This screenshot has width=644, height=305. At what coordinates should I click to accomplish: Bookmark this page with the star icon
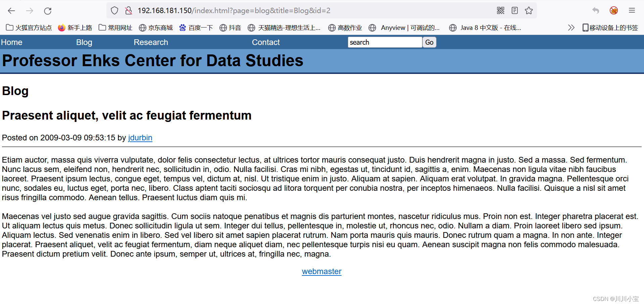coord(529,11)
